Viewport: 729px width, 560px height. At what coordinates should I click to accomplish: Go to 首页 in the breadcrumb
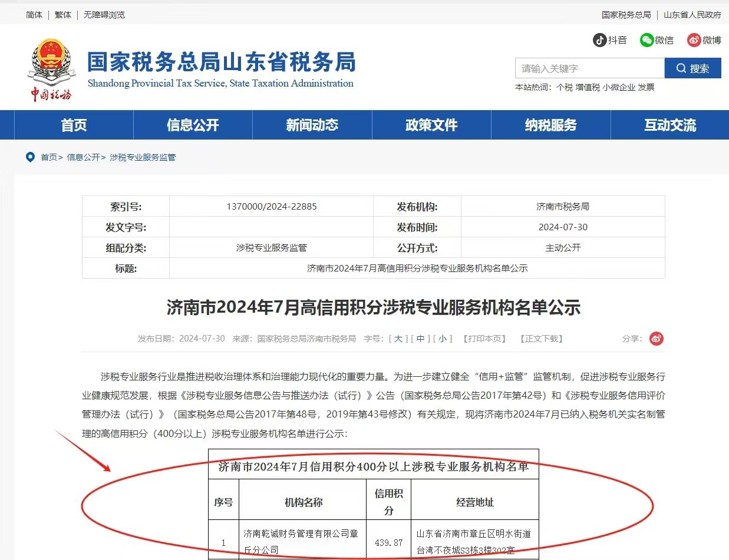(x=49, y=157)
